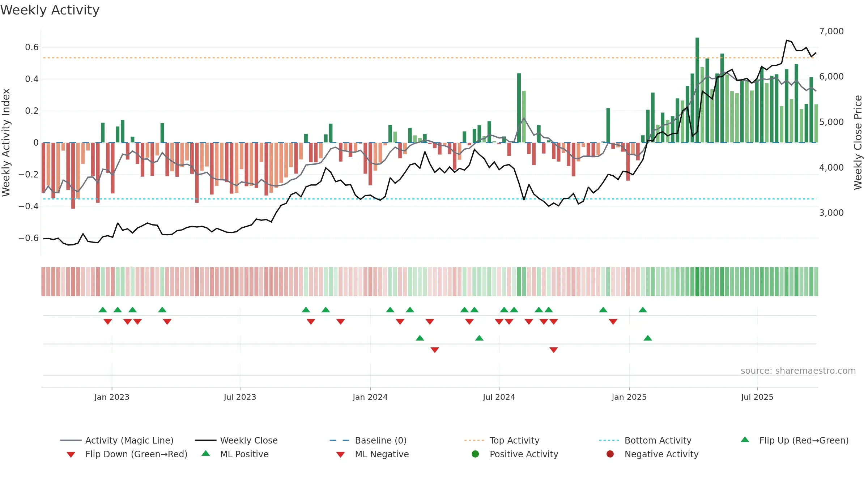
Task: Click the Weekly Close Price axis title
Action: [x=858, y=142]
